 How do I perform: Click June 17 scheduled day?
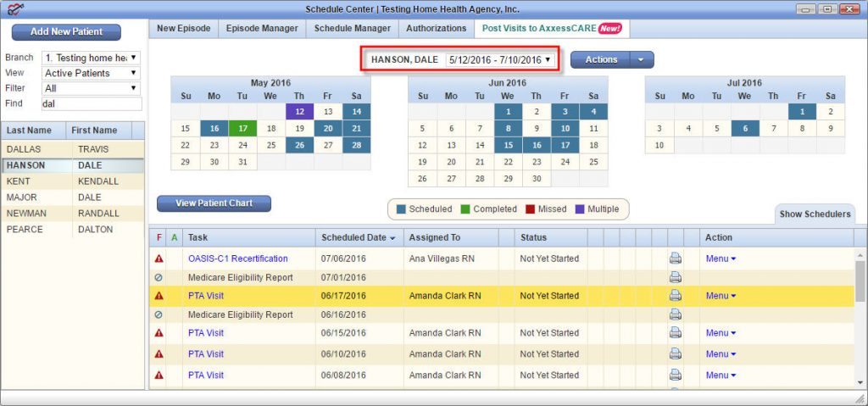click(x=565, y=145)
